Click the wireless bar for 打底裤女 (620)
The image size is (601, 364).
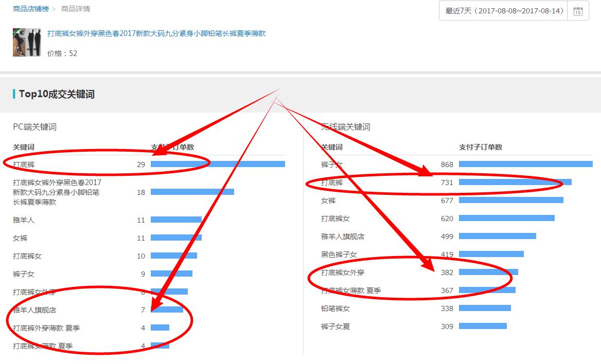coord(506,218)
